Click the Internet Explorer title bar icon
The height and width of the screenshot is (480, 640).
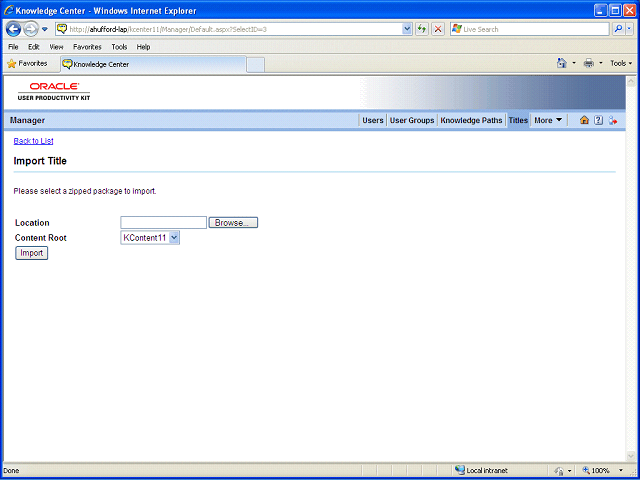click(x=9, y=11)
